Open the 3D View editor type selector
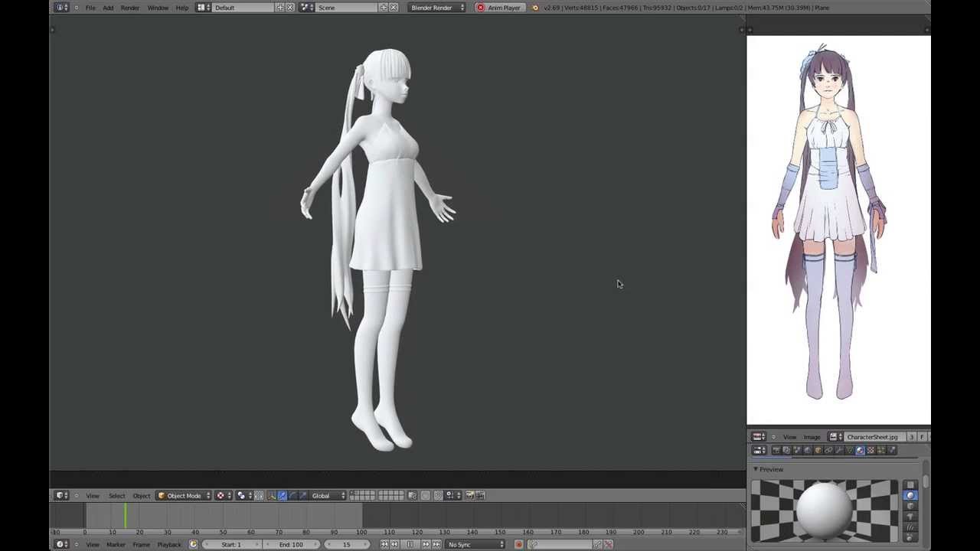Viewport: 980px width, 551px height. pyautogui.click(x=62, y=495)
